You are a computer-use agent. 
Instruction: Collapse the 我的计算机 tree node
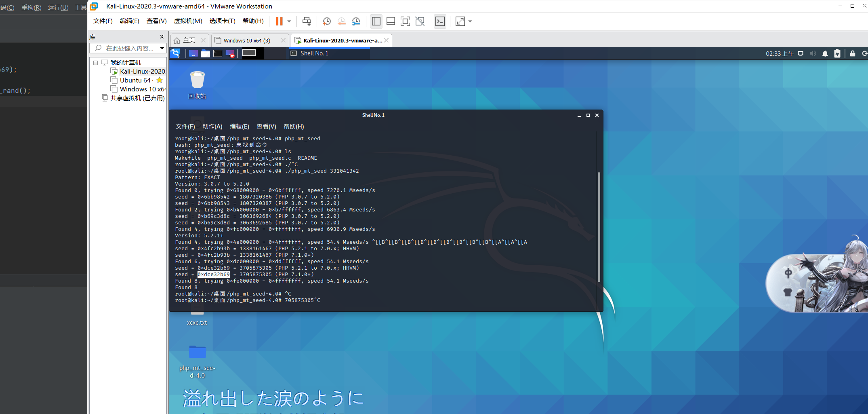[96, 63]
